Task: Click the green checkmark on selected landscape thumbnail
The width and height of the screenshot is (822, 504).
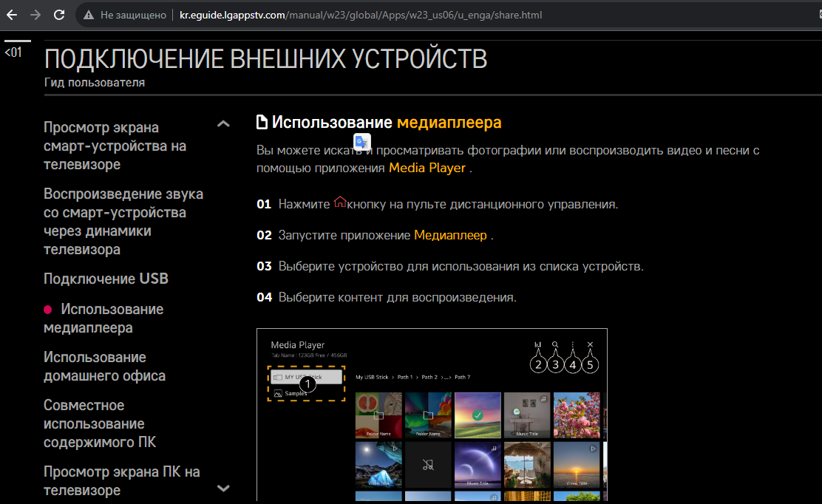Action: pos(478,415)
